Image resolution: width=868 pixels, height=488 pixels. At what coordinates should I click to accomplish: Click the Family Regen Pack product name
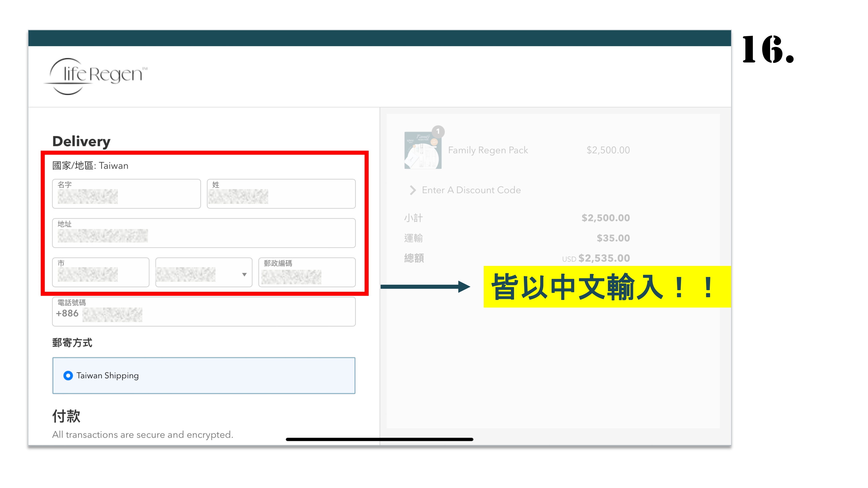[x=488, y=150]
